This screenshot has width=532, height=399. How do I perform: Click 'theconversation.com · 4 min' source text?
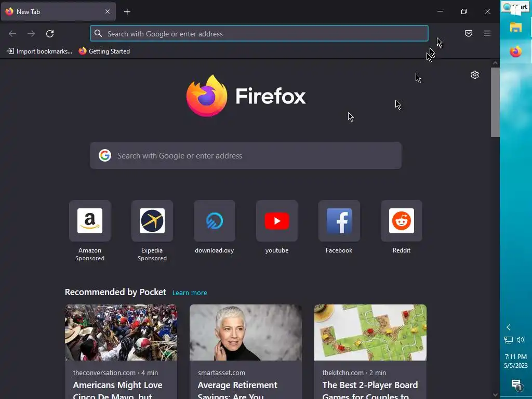coord(115,373)
